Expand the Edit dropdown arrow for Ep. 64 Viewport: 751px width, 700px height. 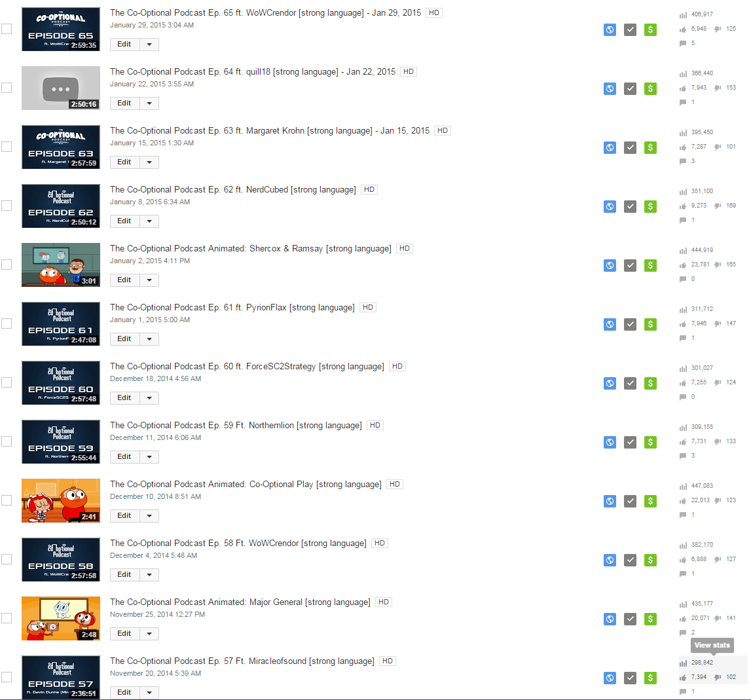coord(149,103)
